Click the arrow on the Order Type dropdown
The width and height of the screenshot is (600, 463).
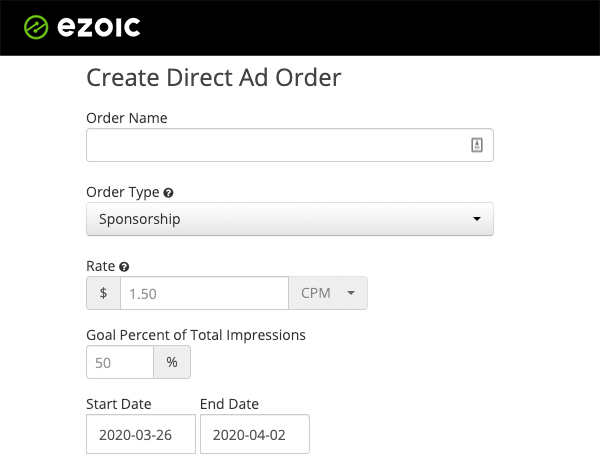[476, 219]
